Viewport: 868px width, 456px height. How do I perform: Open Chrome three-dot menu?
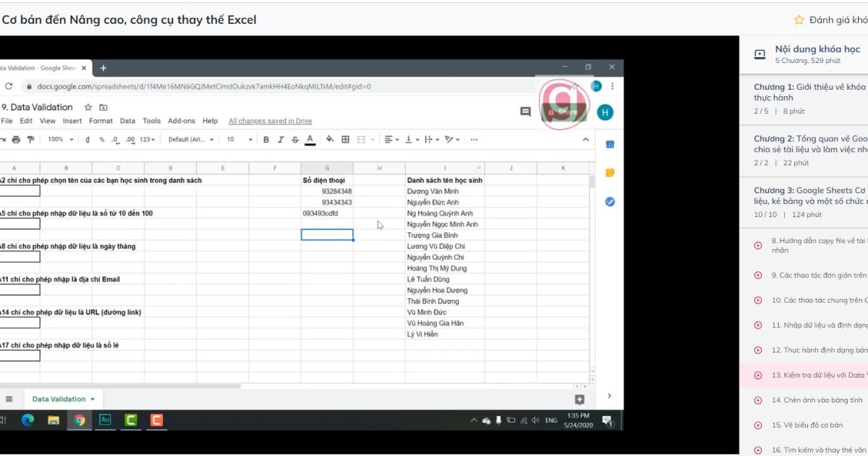(613, 86)
